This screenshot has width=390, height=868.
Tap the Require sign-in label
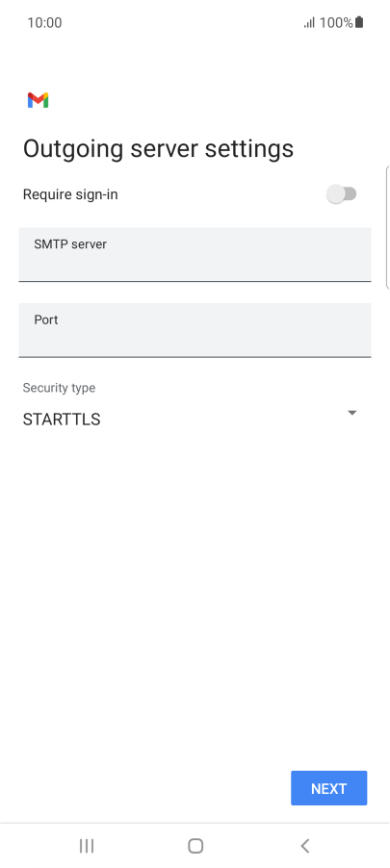point(70,194)
